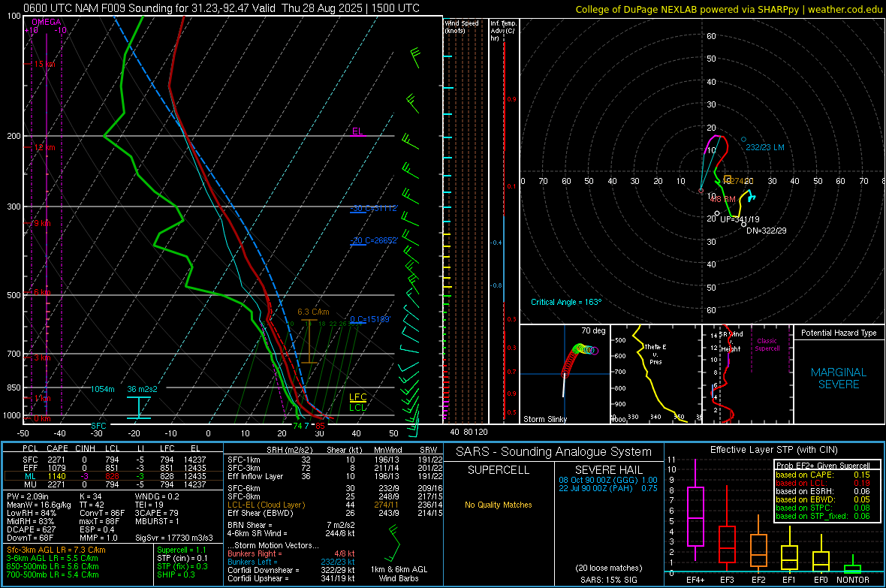Image resolution: width=886 pixels, height=588 pixels.
Task: Select the MARGINAL SEVERE hazard text
Action: point(839,378)
